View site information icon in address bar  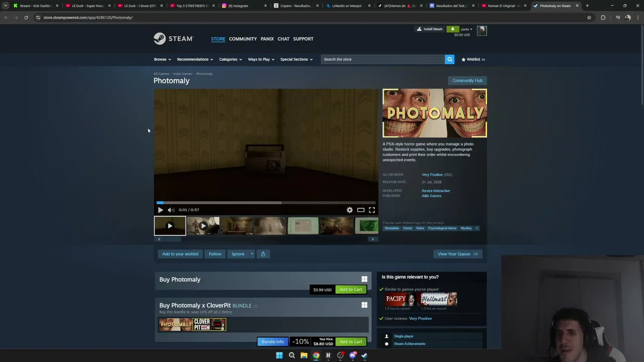pyautogui.click(x=38, y=18)
